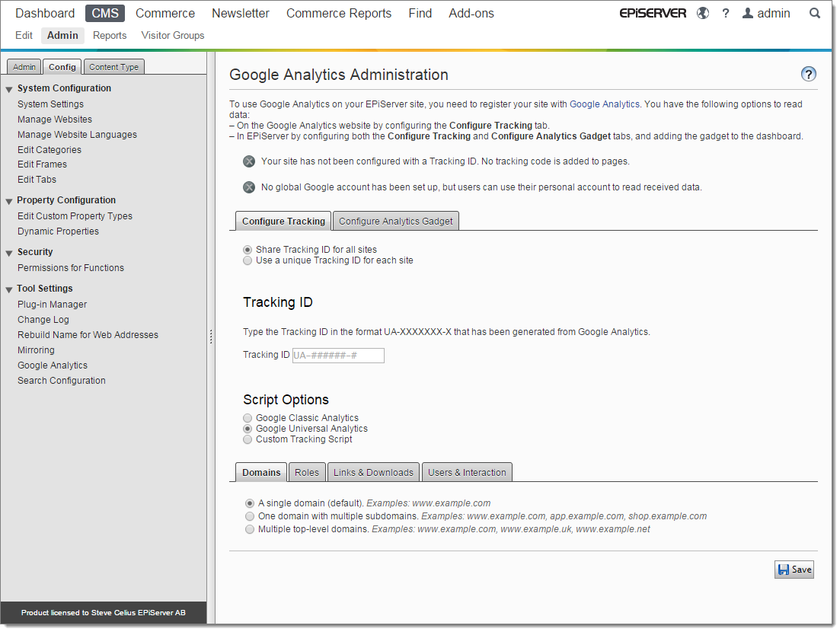Click the Google Analytics Administration help circle

click(x=809, y=75)
